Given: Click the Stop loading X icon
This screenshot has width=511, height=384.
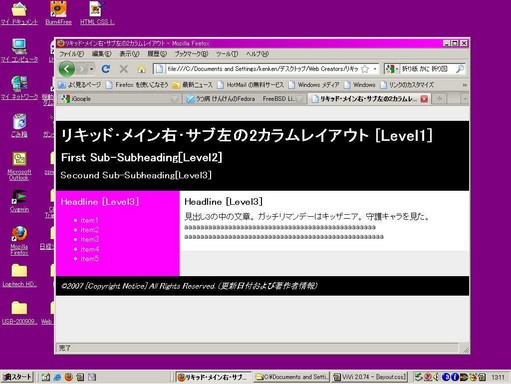Looking at the screenshot, I should [x=124, y=69].
